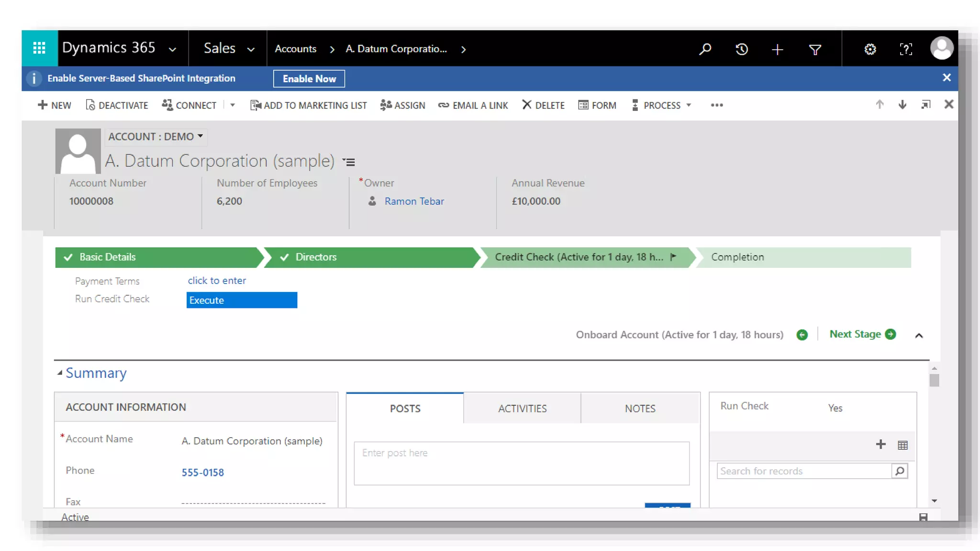Click the save icon in status bar
The height and width of the screenshot is (551, 980).
[x=923, y=517]
